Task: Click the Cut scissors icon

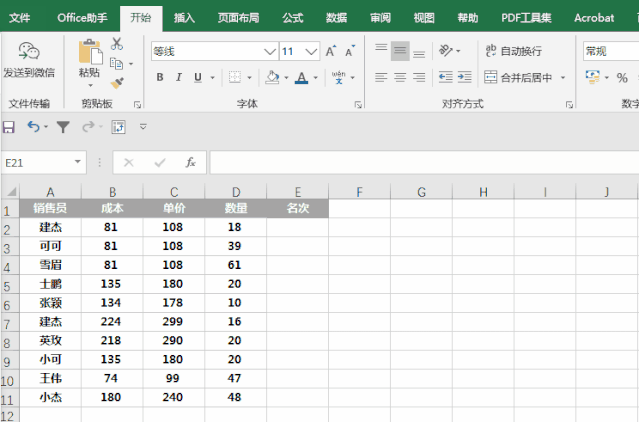Action: (x=117, y=44)
